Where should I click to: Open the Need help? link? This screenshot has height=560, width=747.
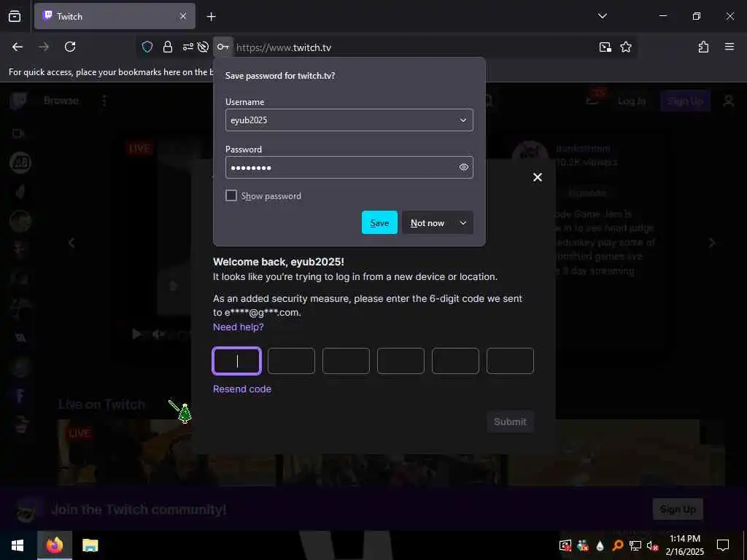239,327
